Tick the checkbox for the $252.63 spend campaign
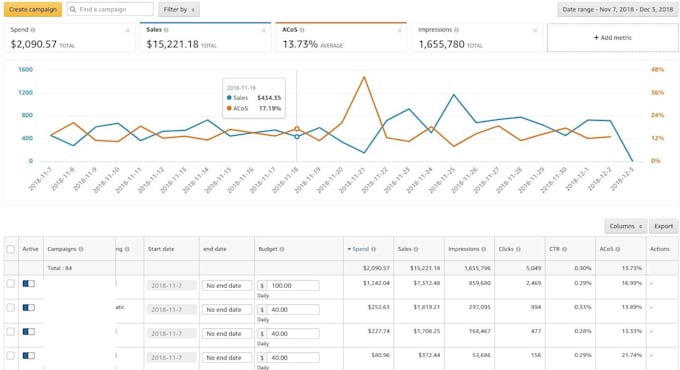 click(x=11, y=307)
